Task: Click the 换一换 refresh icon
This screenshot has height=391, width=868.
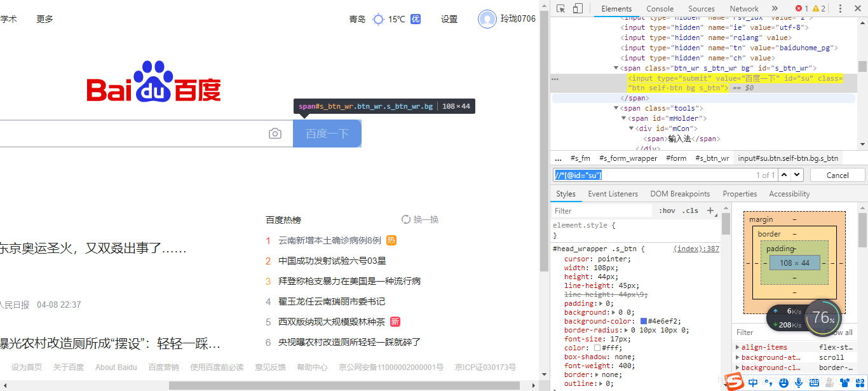Action: [406, 219]
